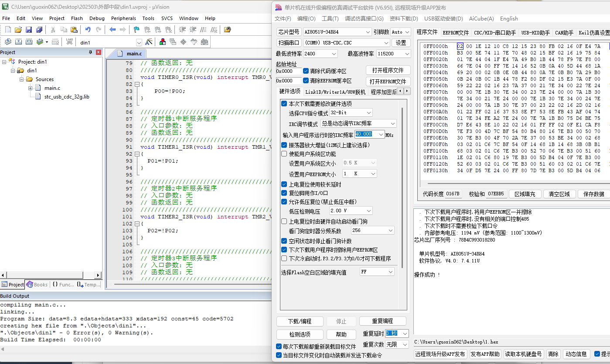
Task: Click 打开程序文件 button
Action: (x=388, y=71)
